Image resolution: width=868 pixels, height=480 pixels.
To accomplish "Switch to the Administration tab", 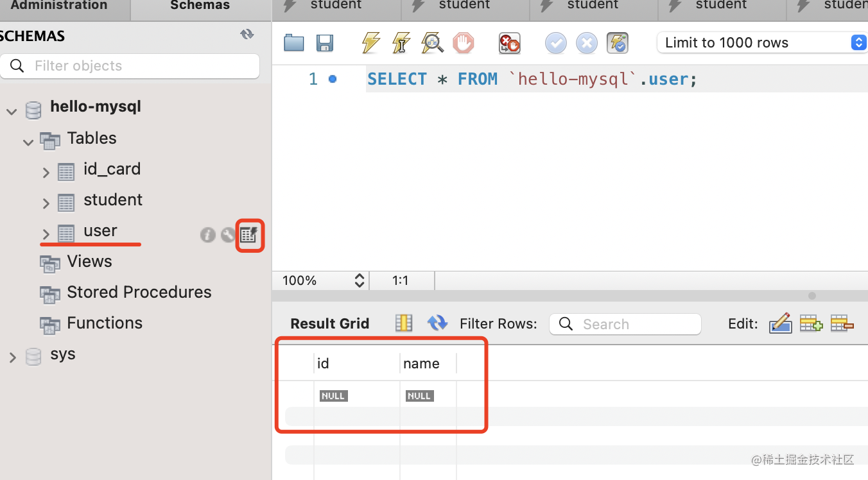I will tap(59, 6).
